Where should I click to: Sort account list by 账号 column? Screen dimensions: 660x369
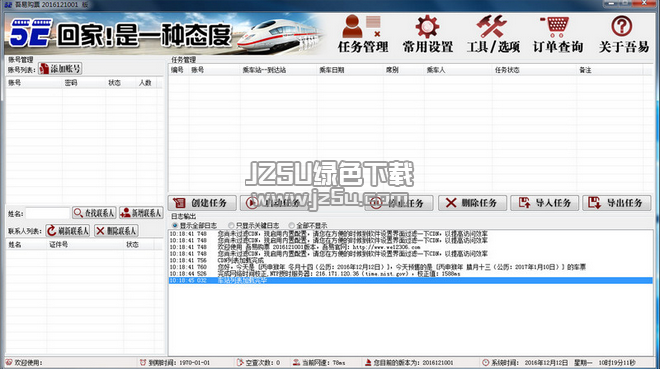(34, 83)
